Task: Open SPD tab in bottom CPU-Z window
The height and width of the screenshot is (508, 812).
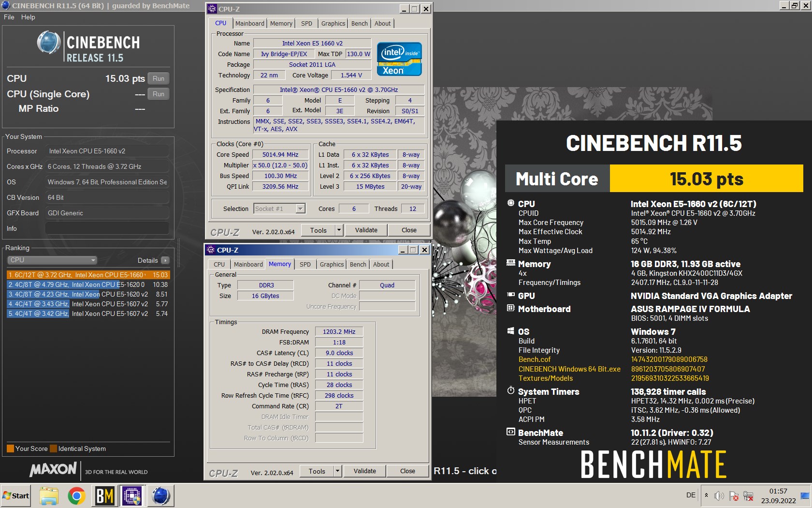Action: 305,264
